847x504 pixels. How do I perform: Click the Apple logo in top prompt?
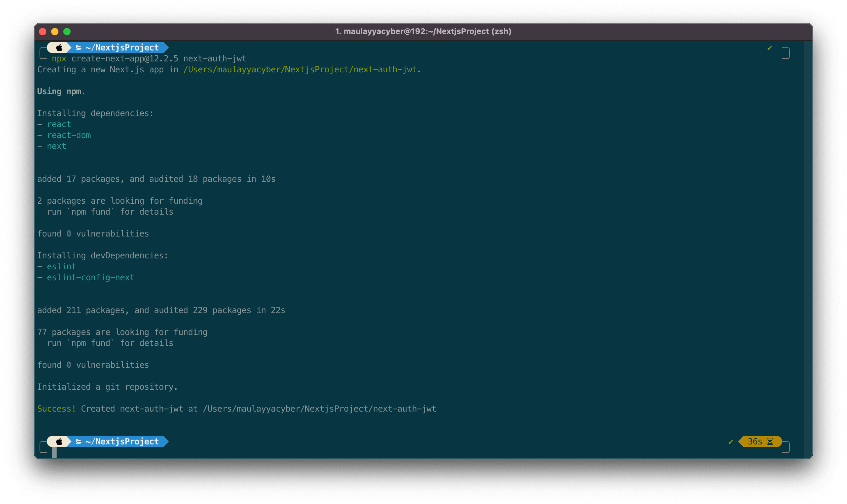59,47
